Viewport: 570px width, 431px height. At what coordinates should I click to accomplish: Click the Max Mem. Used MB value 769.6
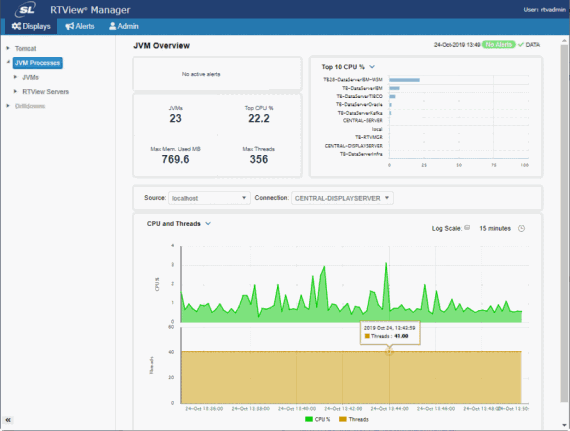coord(175,159)
